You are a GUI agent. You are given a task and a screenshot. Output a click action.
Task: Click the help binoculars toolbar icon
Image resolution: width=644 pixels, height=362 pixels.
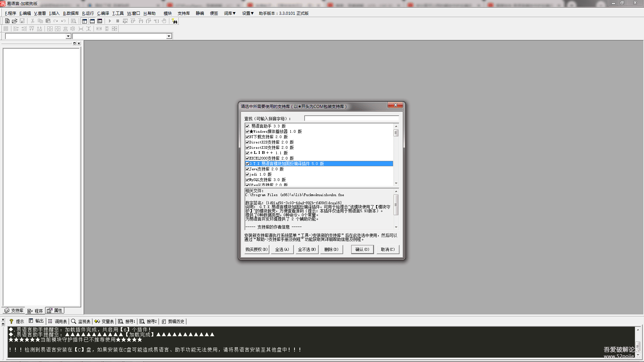[x=174, y=21]
